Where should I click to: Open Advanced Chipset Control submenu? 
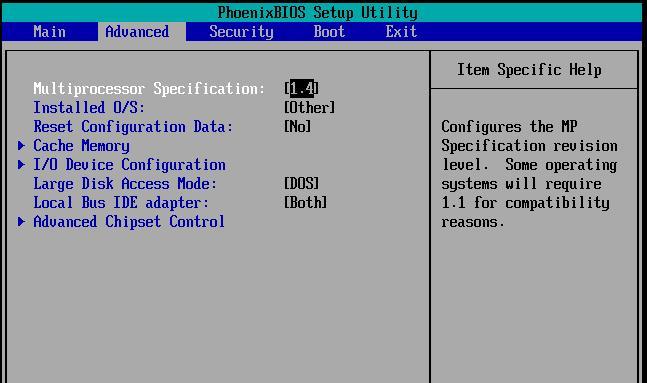[129, 222]
